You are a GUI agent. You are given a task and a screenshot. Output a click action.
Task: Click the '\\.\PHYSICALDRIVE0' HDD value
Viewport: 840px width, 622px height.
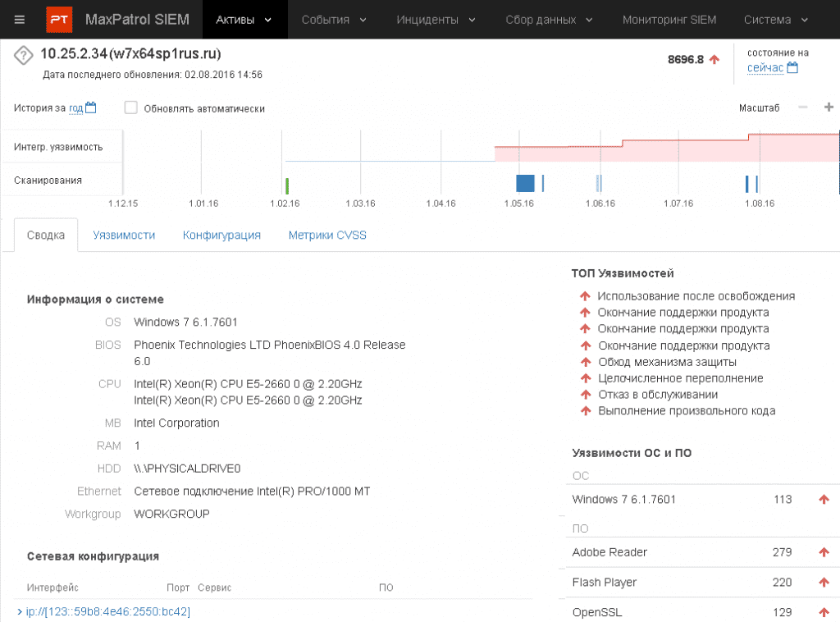click(187, 469)
